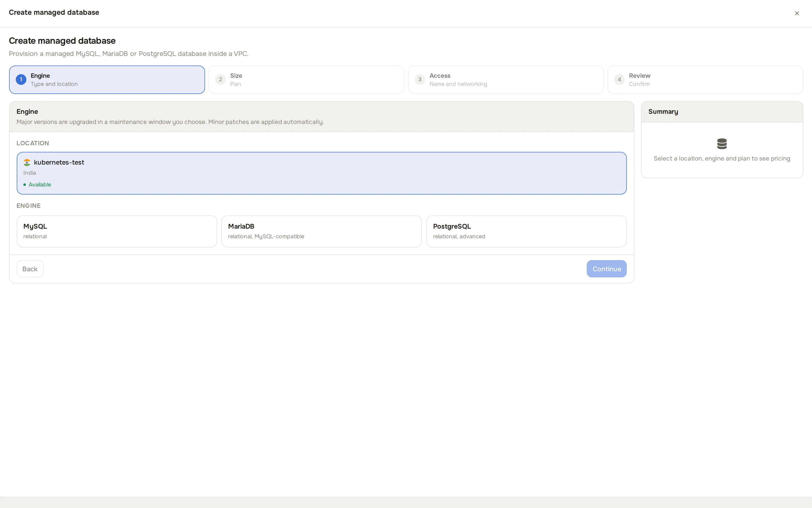Click the step 3 number badge

420,80
